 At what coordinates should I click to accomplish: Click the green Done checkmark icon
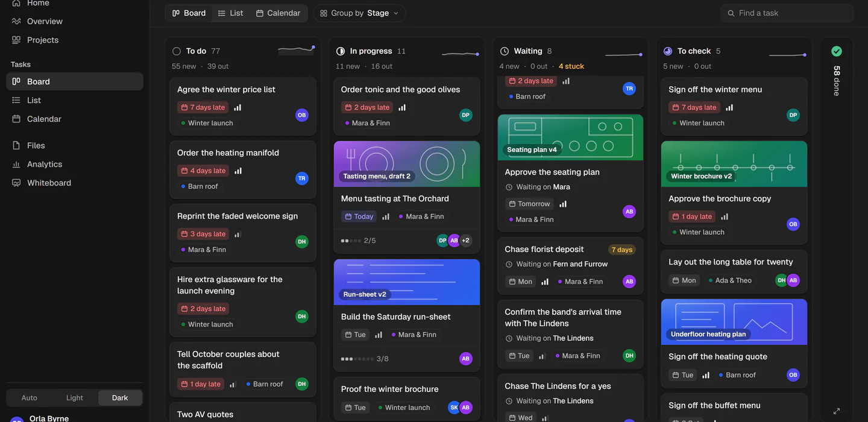coord(837,51)
